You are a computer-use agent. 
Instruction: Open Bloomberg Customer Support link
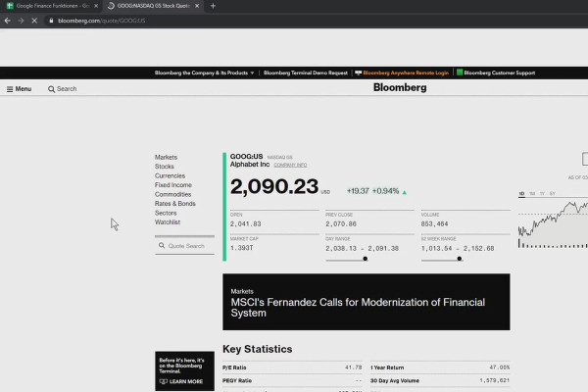tap(496, 73)
